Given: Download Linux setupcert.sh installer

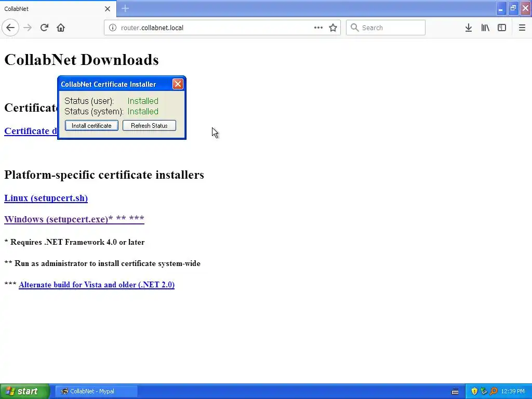Looking at the screenshot, I should (46, 198).
